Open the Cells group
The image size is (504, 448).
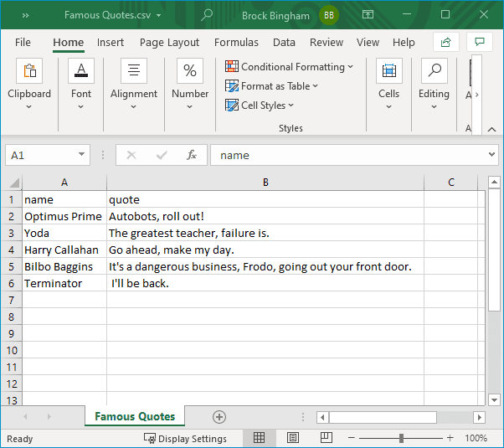click(x=389, y=85)
